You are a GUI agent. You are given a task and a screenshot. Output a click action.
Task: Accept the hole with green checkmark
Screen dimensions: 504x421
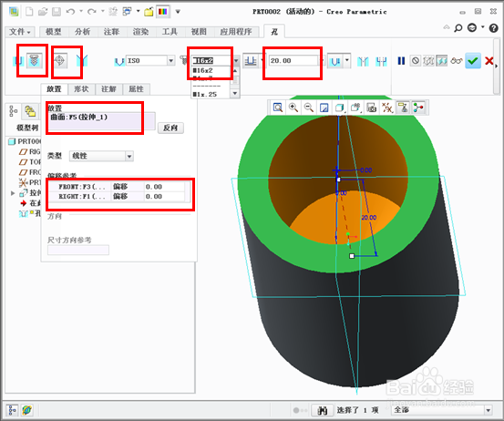coord(473,61)
